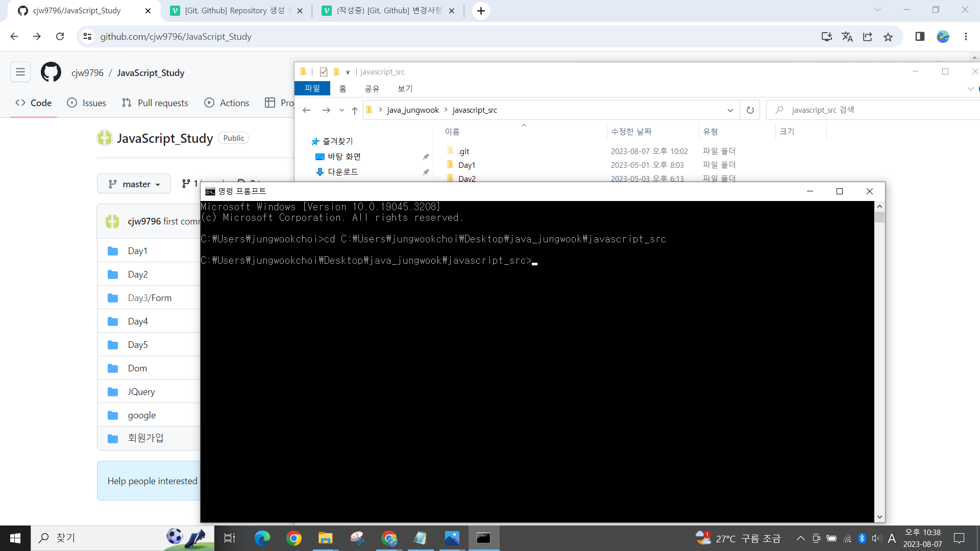Click the GitHub octocat logo
The image size is (980, 551).
click(51, 72)
